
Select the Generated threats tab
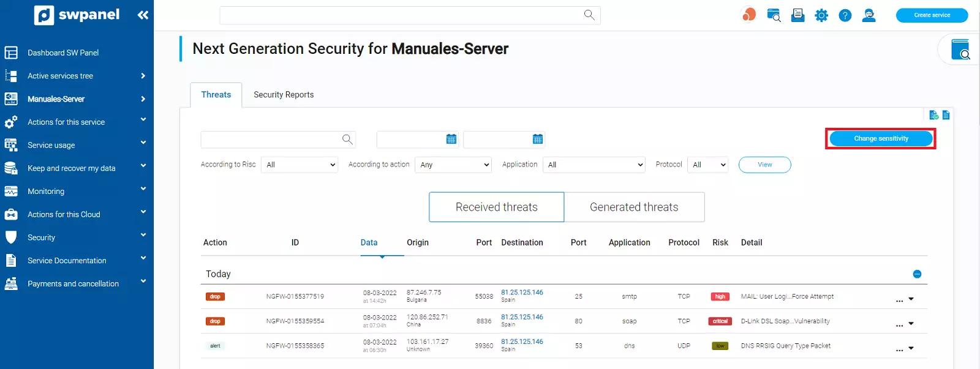click(x=634, y=207)
